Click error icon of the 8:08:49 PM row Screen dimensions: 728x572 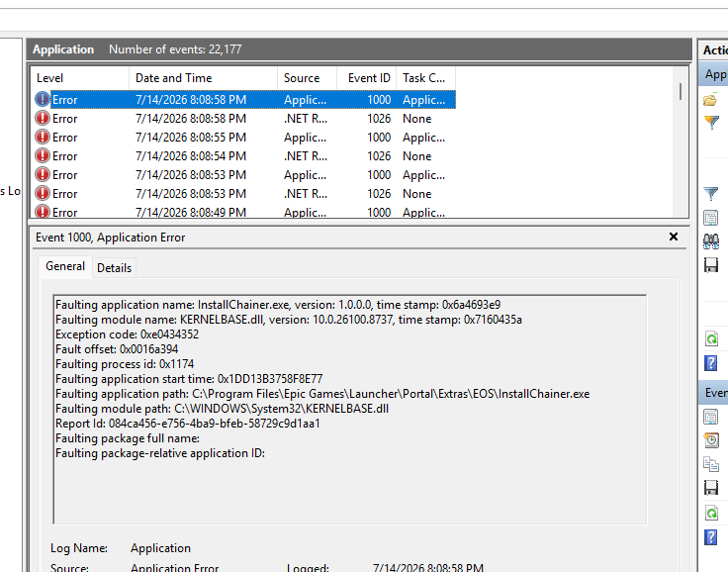[43, 212]
